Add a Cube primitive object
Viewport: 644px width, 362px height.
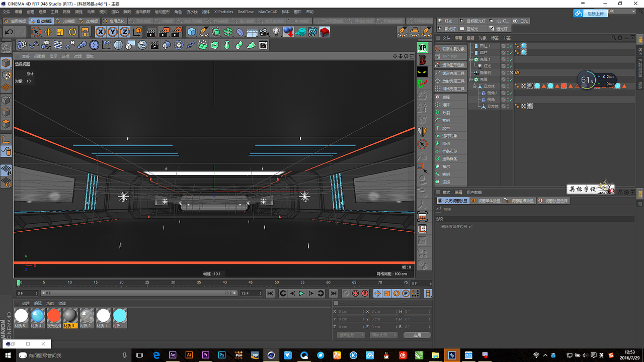click(192, 32)
